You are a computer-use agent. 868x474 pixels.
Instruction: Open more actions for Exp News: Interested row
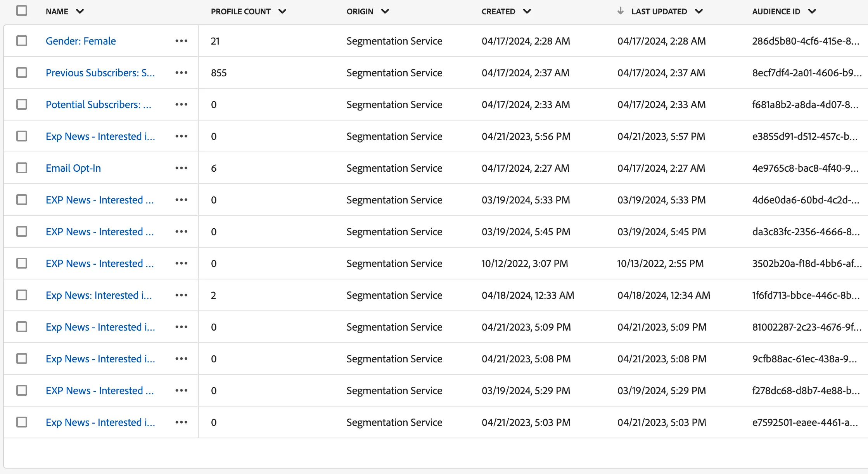tap(181, 295)
